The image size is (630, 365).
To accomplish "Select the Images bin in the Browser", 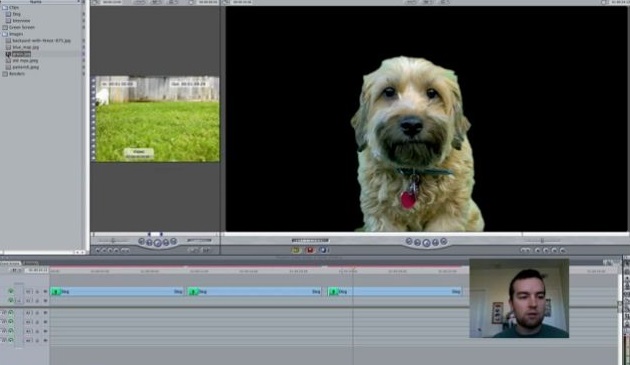I will point(16,34).
